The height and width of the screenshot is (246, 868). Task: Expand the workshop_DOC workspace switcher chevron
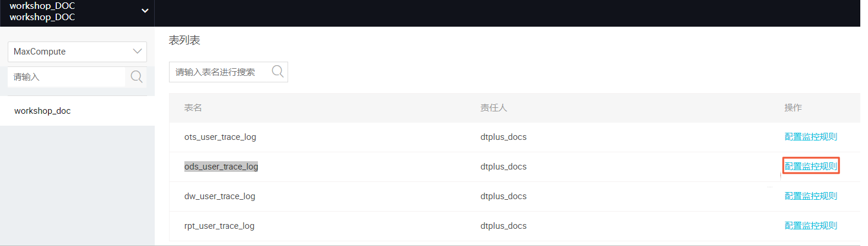(x=145, y=11)
